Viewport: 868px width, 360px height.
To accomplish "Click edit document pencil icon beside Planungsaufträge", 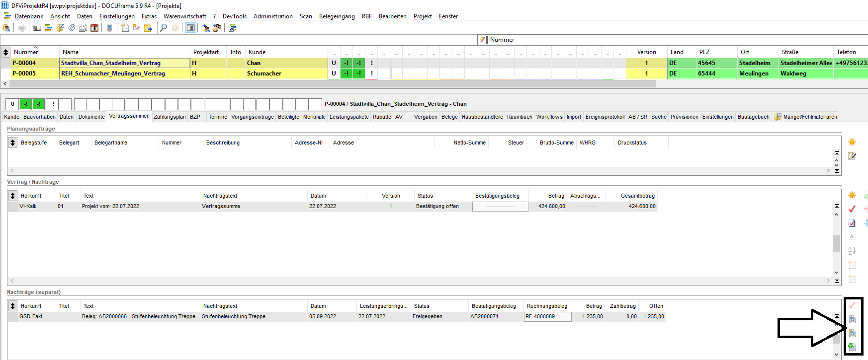I will click(x=852, y=156).
